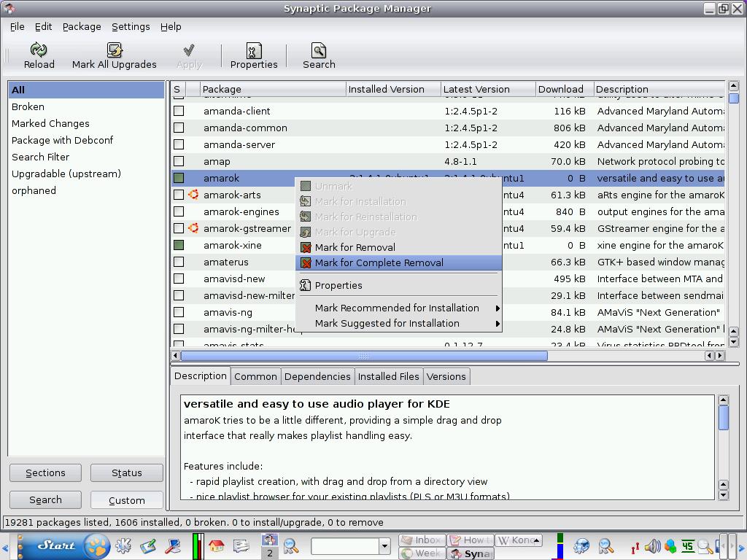The height and width of the screenshot is (560, 747).
Task: Select the Marked Changes filter
Action: [86, 123]
